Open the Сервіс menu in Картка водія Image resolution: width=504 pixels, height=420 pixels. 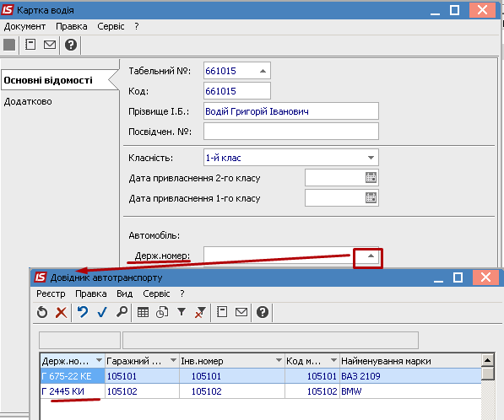(x=111, y=26)
